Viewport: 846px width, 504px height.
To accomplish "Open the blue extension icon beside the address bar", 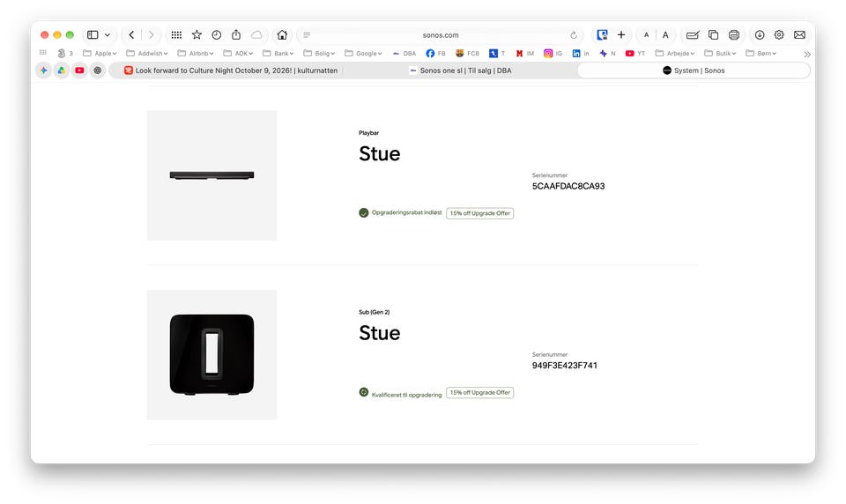I will click(602, 35).
